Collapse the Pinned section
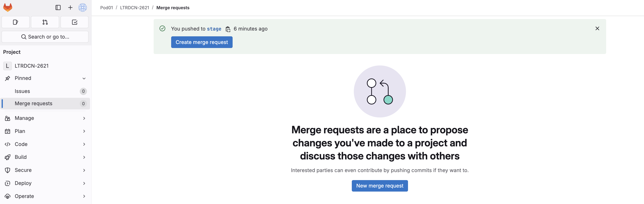 pos(84,78)
